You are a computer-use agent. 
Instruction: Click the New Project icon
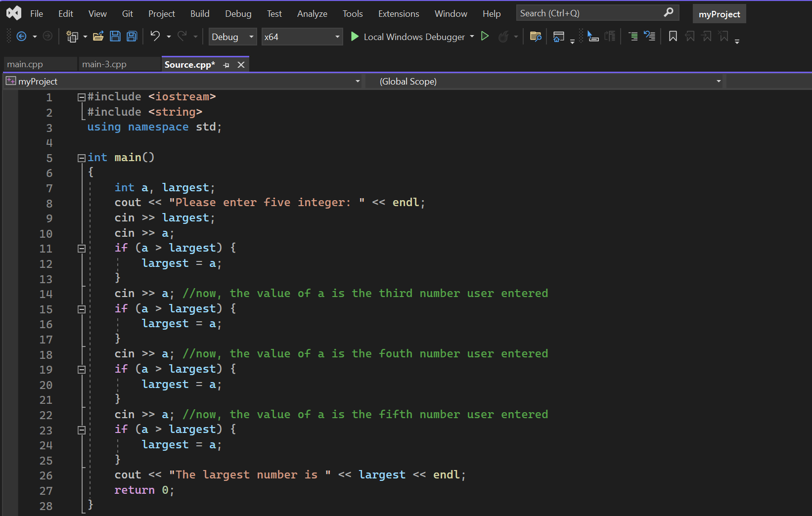(x=73, y=37)
